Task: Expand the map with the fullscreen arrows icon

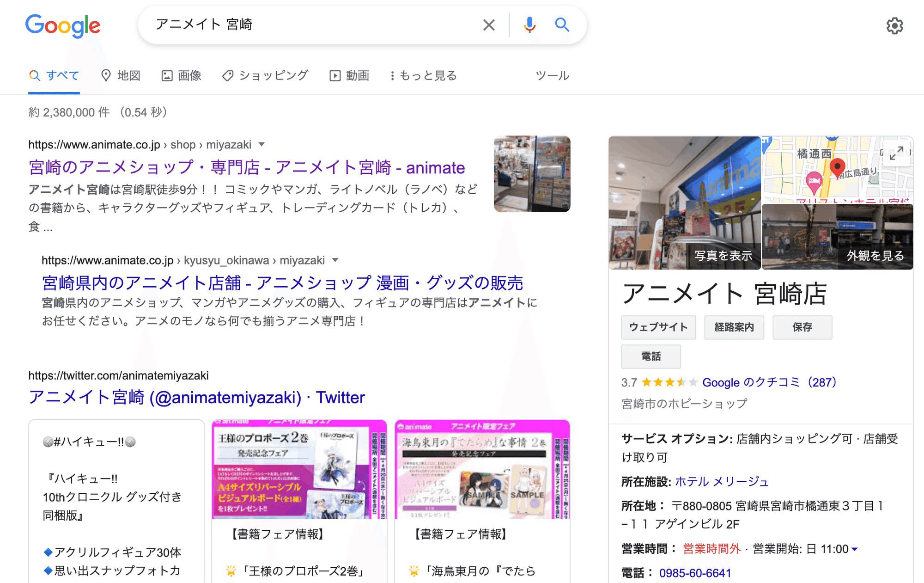Action: pos(897,153)
